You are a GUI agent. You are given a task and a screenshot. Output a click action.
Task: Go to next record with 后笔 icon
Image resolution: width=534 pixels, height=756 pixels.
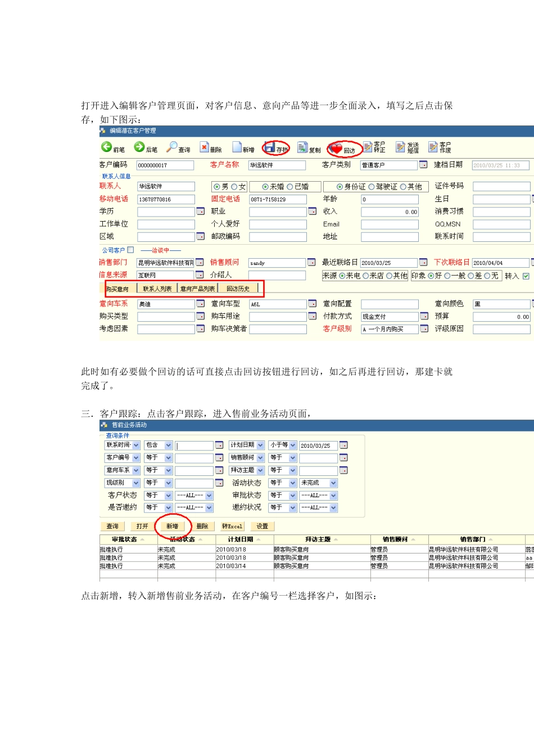(x=146, y=147)
